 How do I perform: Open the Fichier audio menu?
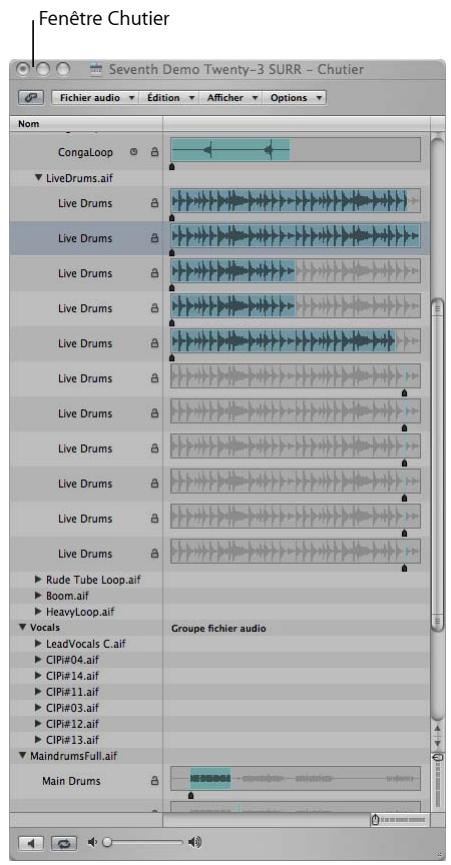tap(94, 98)
